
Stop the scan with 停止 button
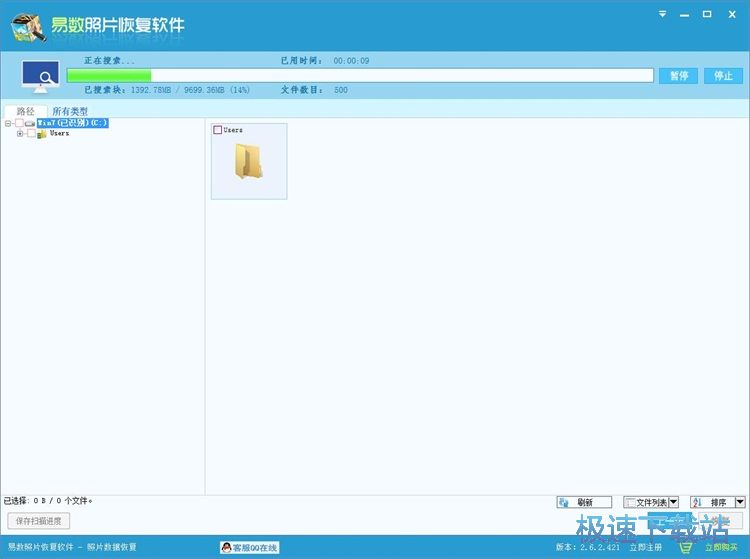[x=723, y=76]
